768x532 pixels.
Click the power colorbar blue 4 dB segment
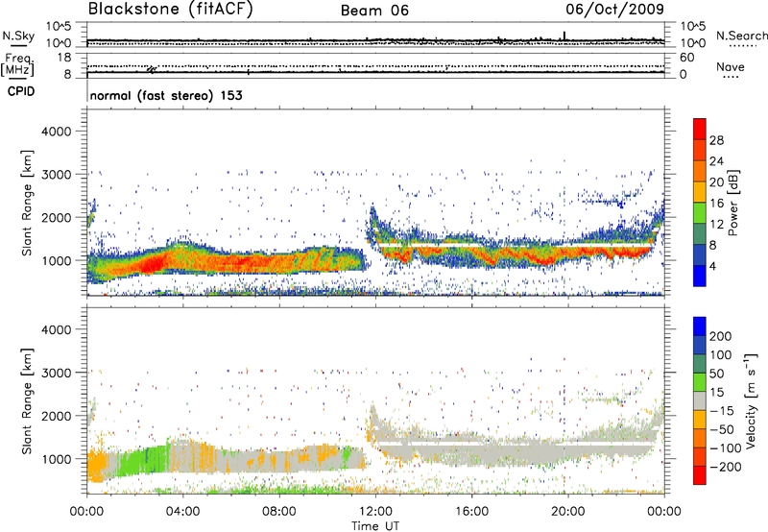click(x=700, y=276)
